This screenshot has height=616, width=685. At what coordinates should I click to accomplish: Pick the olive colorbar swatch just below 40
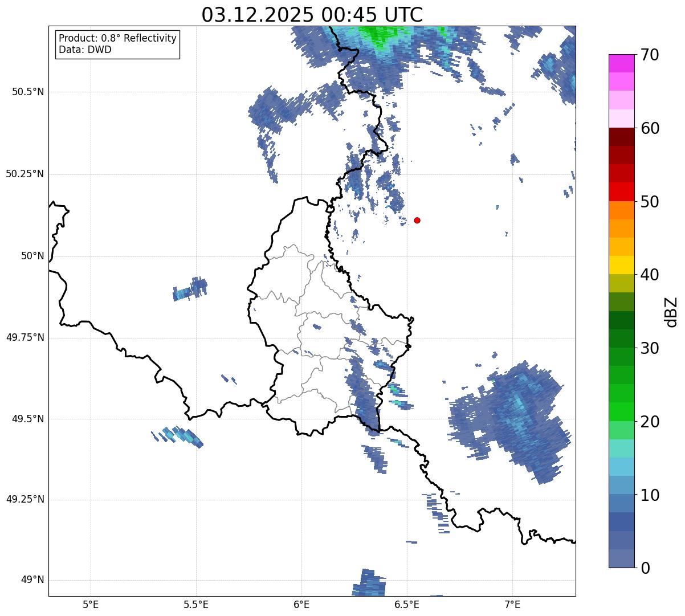point(621,284)
